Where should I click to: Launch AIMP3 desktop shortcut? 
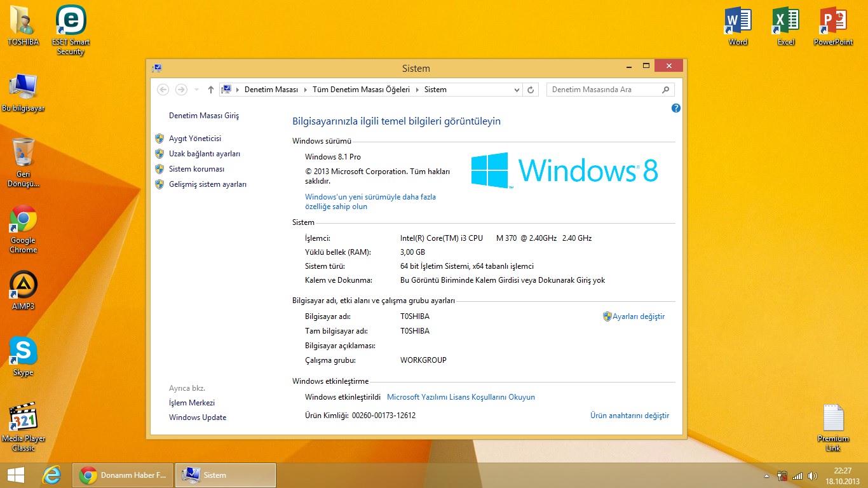pos(23,291)
